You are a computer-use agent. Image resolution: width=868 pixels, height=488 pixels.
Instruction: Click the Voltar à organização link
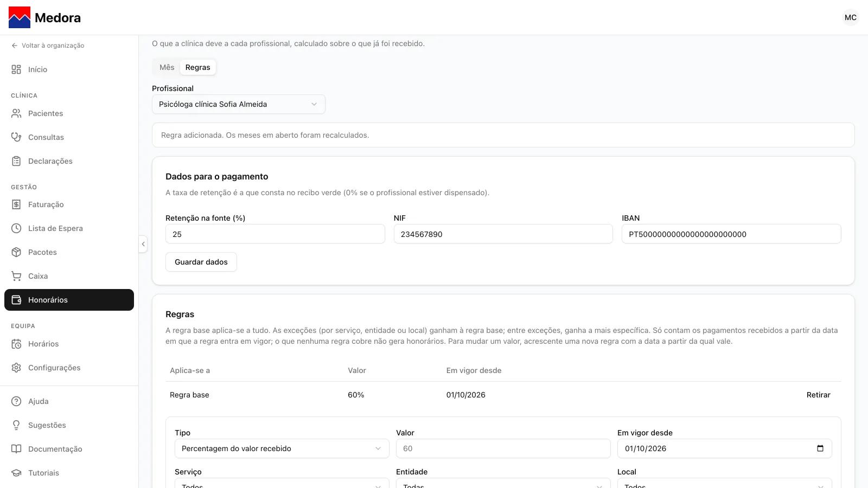[48, 46]
